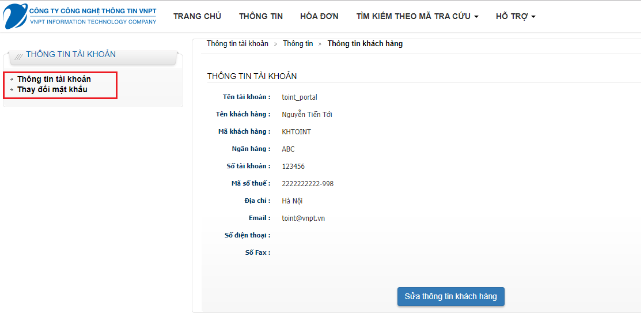The height and width of the screenshot is (317, 644).
Task: Click Thông tin tài khoản in the breadcrumb
Action: pyautogui.click(x=237, y=44)
